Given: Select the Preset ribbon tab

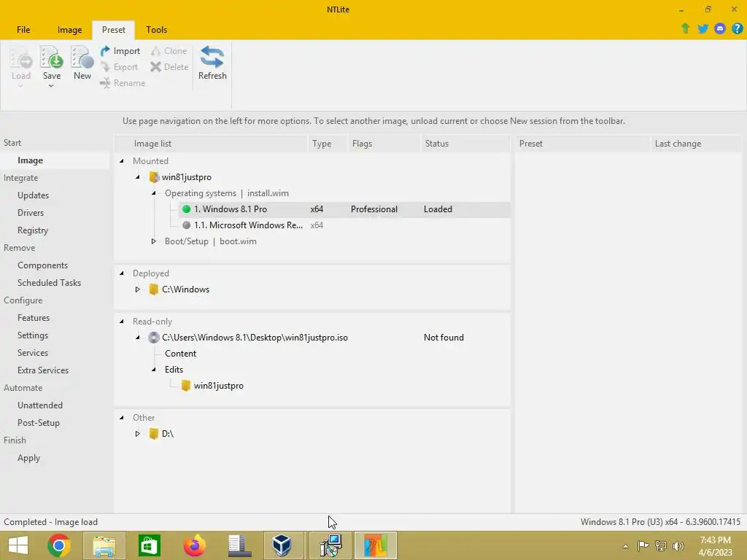Looking at the screenshot, I should click(113, 29).
